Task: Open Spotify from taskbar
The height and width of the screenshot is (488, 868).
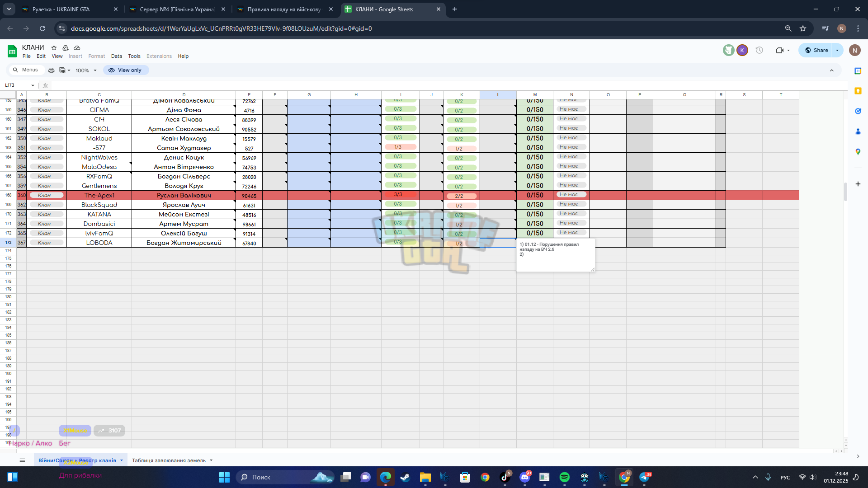Action: pyautogui.click(x=564, y=477)
